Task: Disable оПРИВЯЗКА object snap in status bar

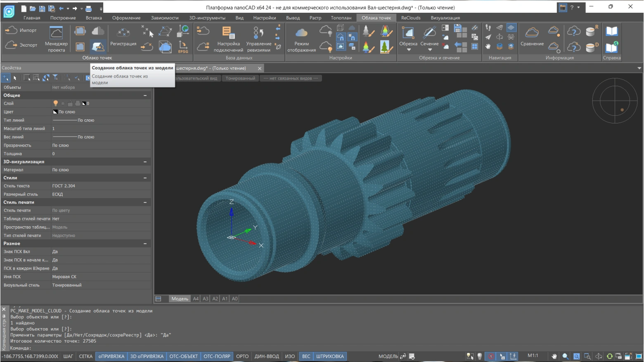Action: (x=111, y=356)
